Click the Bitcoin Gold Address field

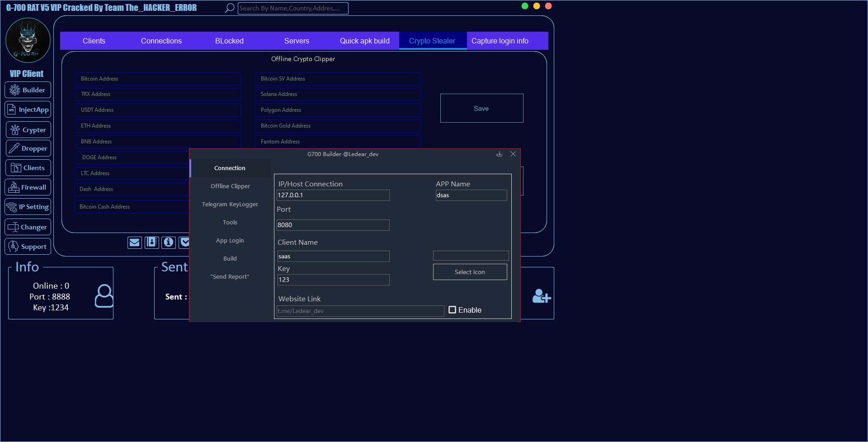tap(338, 126)
